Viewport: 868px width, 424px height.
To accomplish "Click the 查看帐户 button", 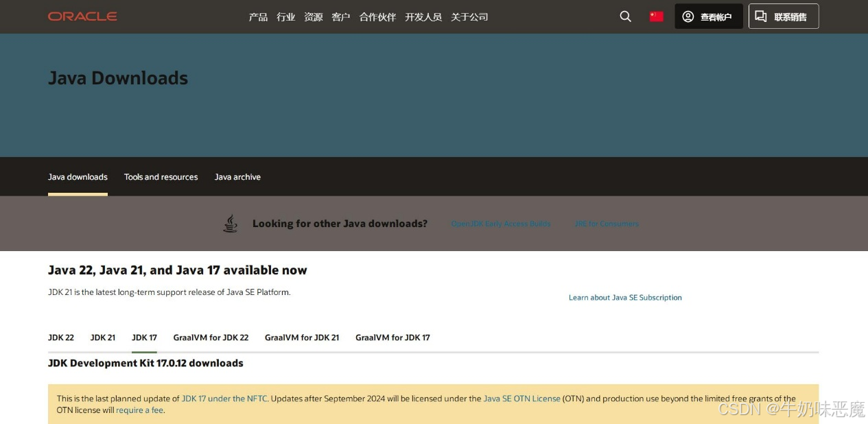I will (x=709, y=16).
